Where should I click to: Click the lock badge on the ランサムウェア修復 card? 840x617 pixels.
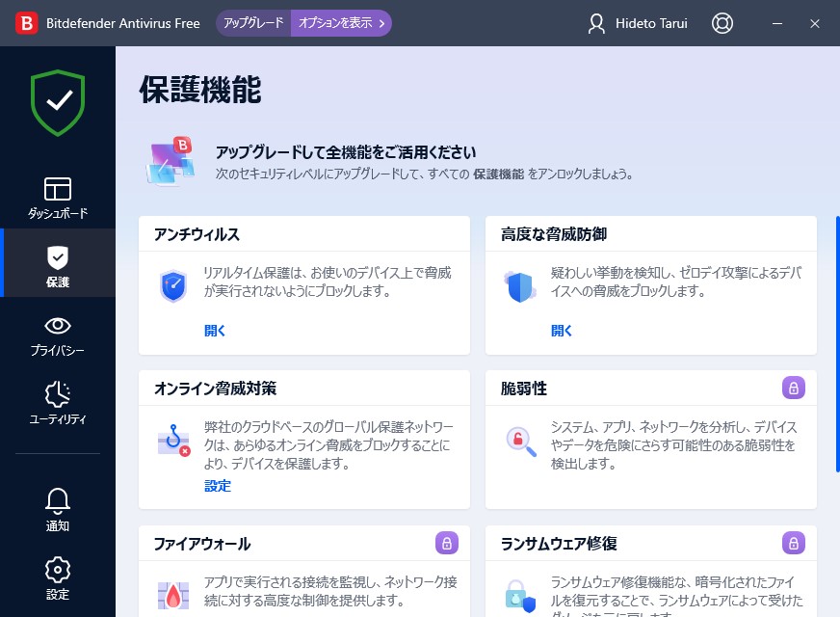click(x=793, y=543)
